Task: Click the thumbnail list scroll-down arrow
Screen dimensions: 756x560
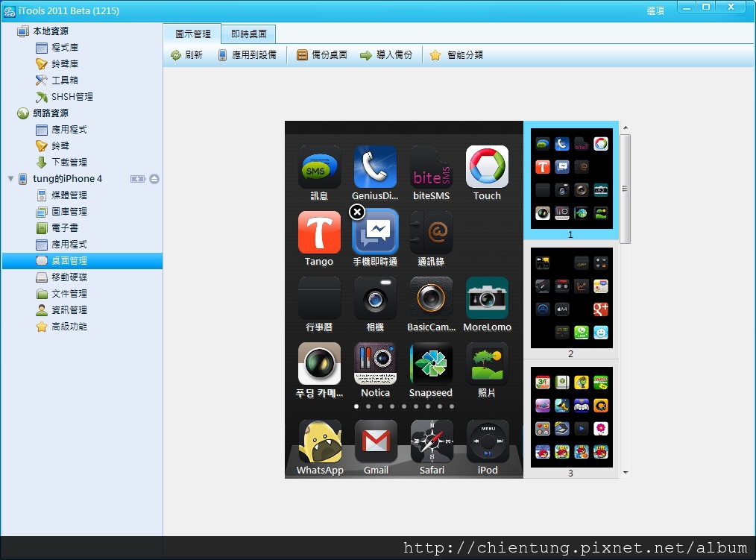Action: pyautogui.click(x=626, y=473)
